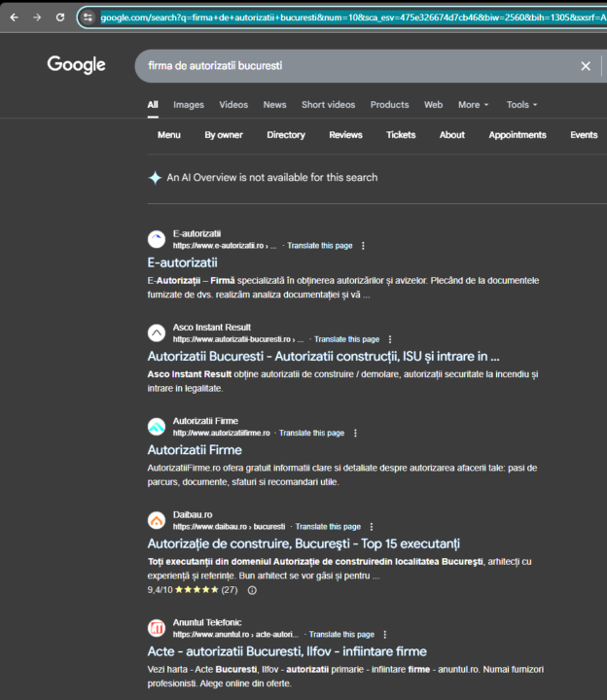
Task: Click the daibau.ro › bucuresti URL text
Action: pos(230,527)
